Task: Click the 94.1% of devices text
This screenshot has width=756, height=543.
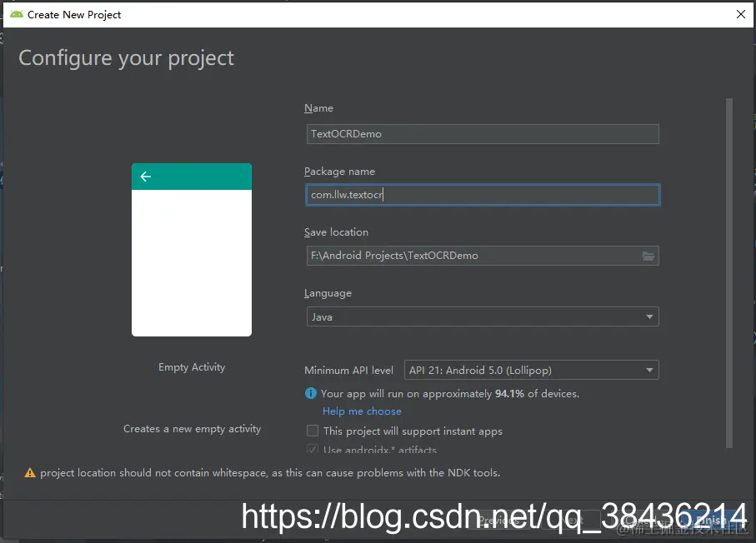Action: (537, 394)
